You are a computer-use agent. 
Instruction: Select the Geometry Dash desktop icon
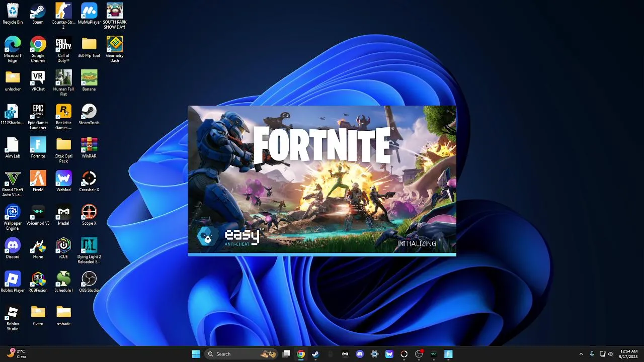pos(115,49)
